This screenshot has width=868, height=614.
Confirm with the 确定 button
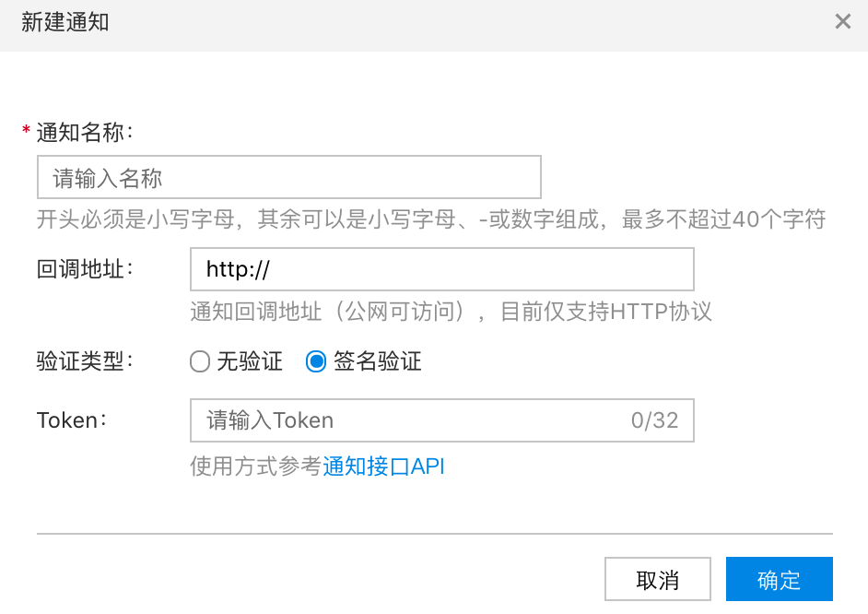tap(780, 579)
